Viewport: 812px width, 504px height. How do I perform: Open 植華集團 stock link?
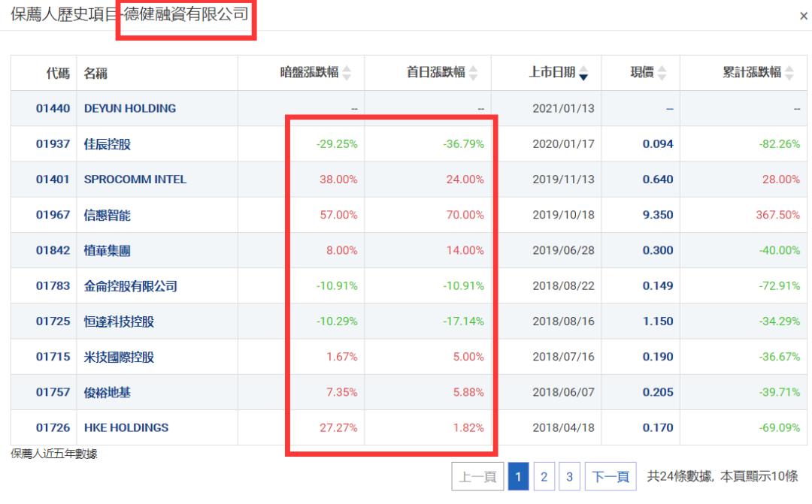click(108, 250)
